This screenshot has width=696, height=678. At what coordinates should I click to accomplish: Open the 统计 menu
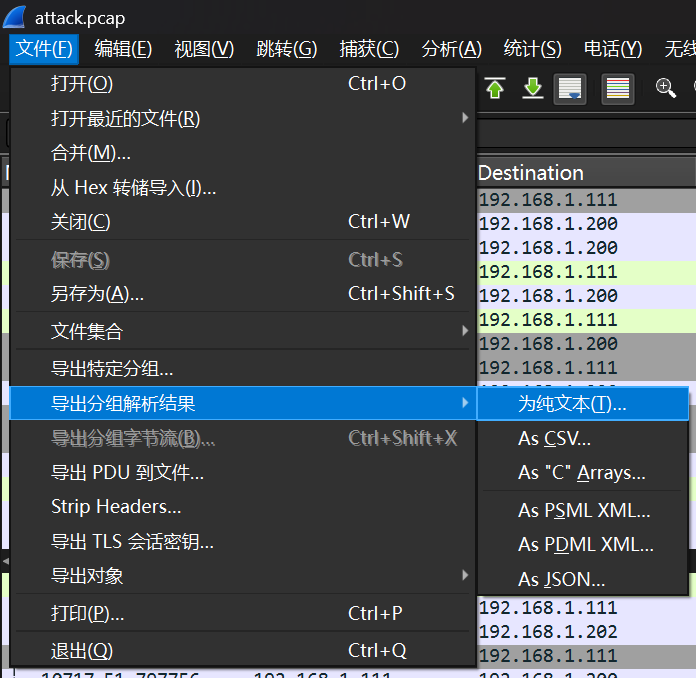click(532, 49)
